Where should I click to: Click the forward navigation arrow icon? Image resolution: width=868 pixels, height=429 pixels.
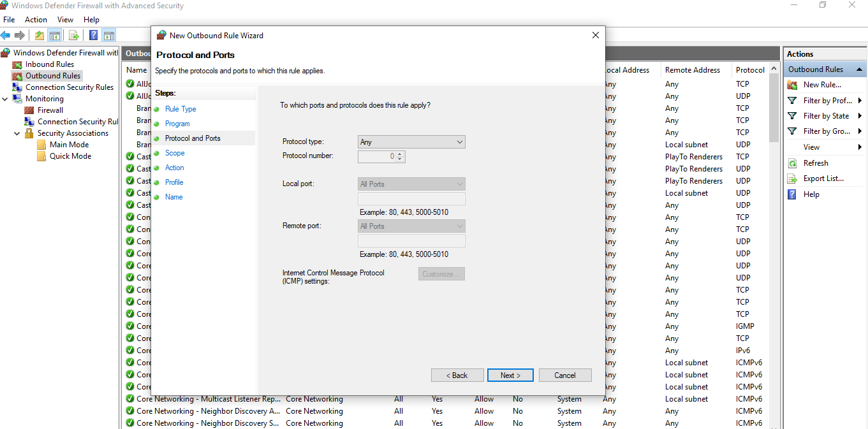coord(19,35)
